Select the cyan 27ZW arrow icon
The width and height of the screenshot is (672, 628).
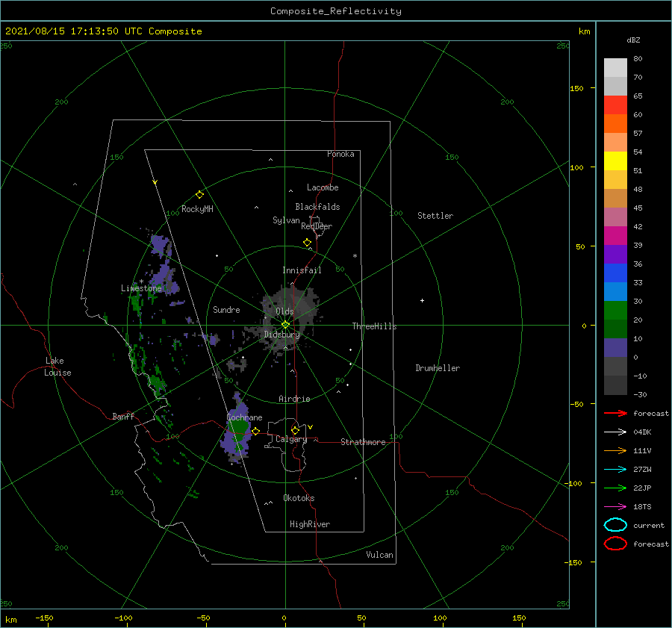(x=615, y=470)
